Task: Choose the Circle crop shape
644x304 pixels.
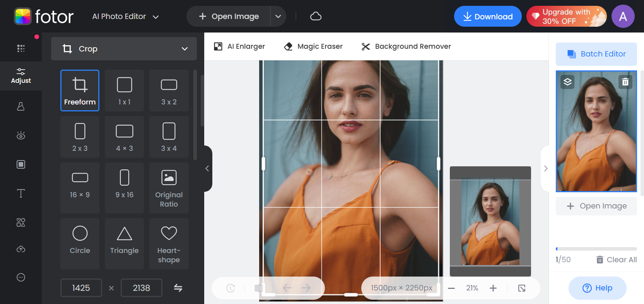Action: click(x=80, y=244)
